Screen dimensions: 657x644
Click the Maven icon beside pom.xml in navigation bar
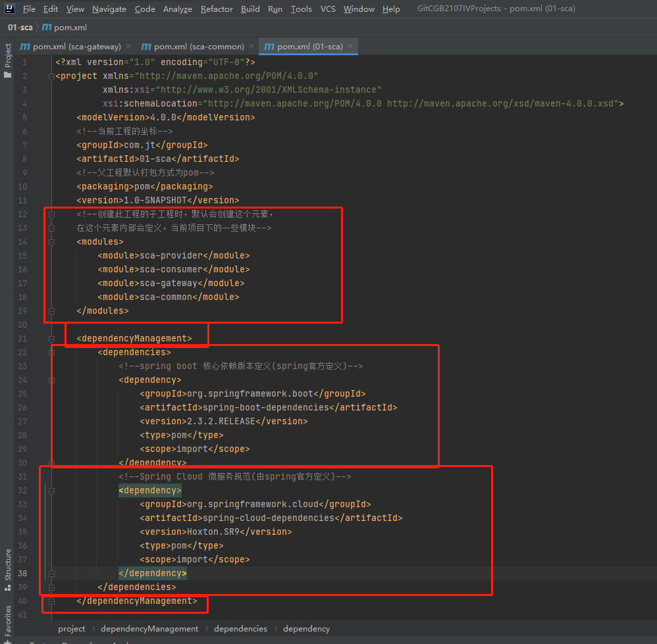click(x=47, y=28)
